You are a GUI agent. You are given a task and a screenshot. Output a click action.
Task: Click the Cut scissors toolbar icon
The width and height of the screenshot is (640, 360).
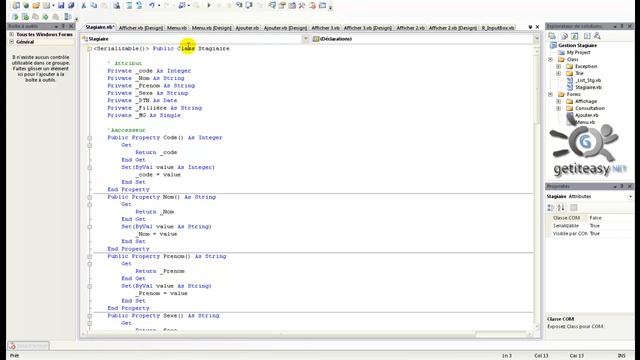tap(84, 5)
